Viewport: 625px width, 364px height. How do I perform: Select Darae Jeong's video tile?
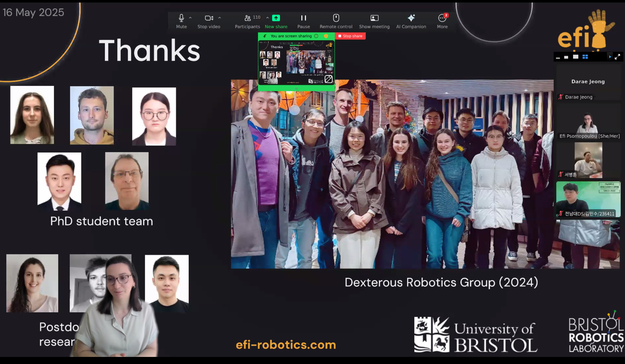(588, 83)
